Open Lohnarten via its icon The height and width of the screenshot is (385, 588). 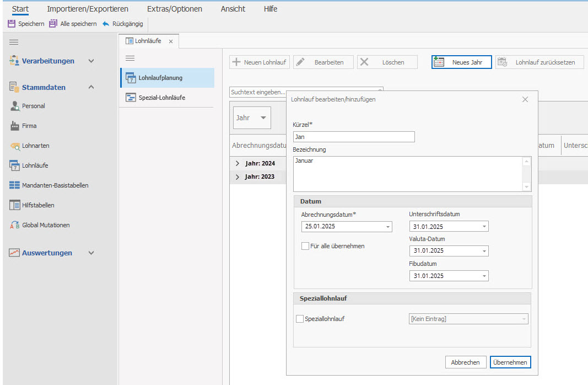tap(15, 146)
